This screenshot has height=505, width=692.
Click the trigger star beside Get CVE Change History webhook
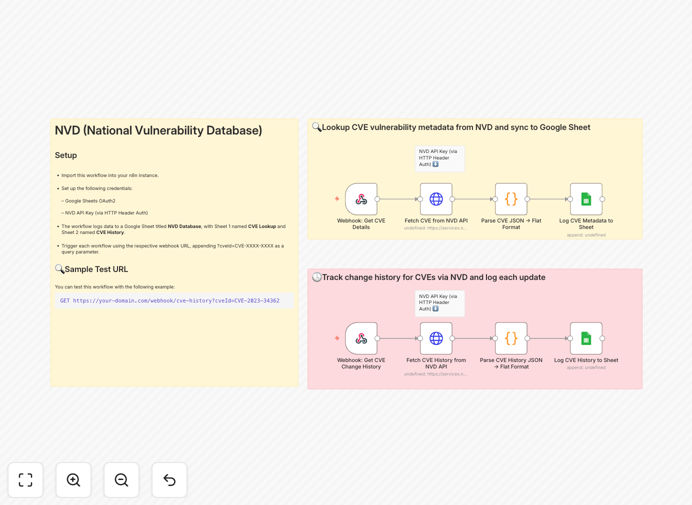click(x=337, y=338)
